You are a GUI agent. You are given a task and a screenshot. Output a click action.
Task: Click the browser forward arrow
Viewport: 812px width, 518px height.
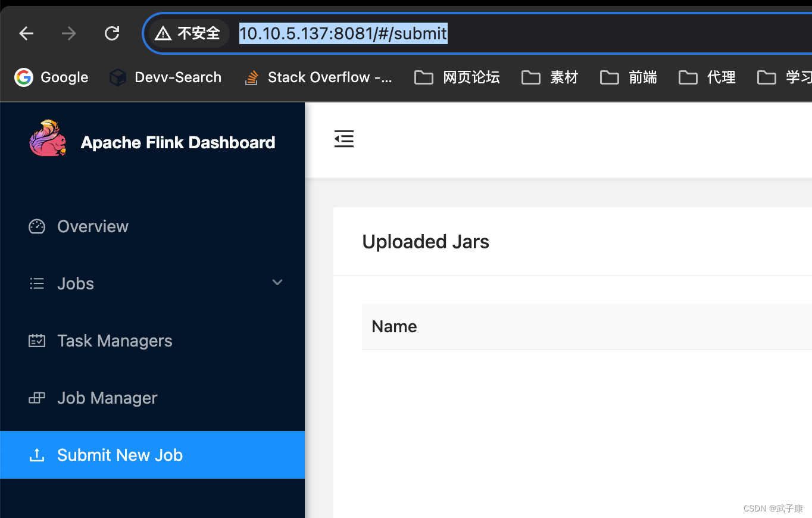point(68,33)
